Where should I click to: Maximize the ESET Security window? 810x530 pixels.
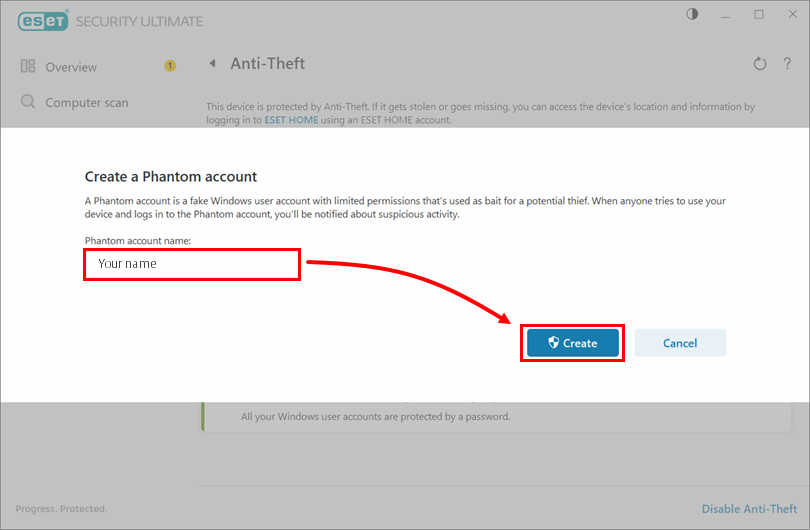(759, 14)
